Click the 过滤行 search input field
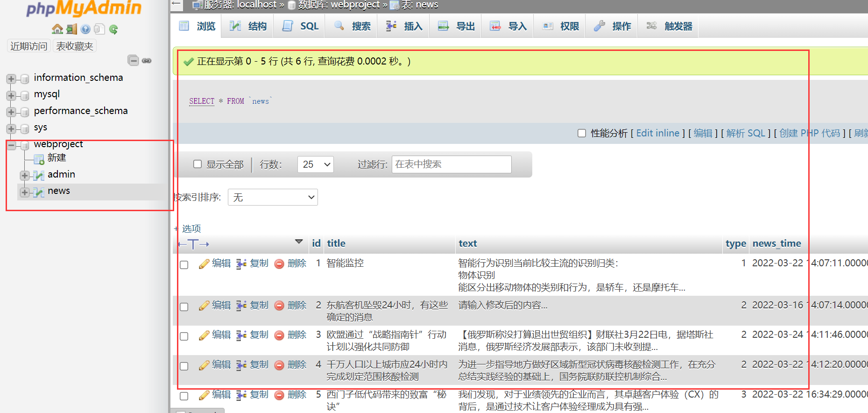This screenshot has width=868, height=413. click(x=452, y=164)
